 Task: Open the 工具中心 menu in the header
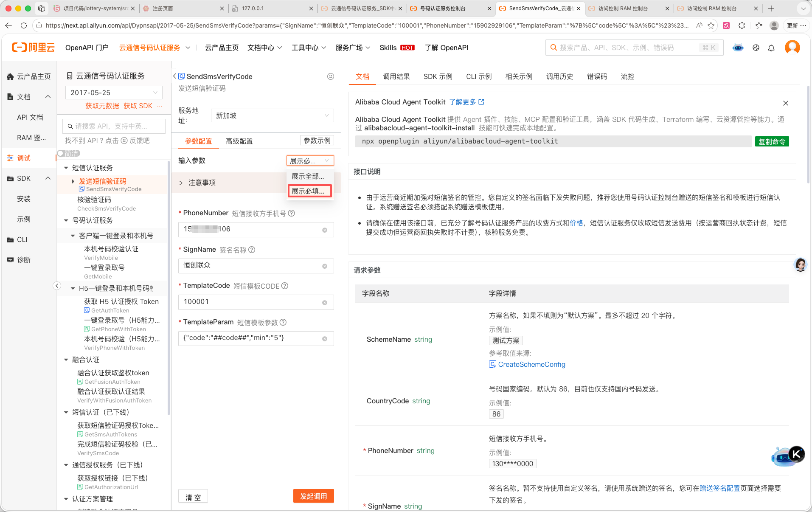309,48
